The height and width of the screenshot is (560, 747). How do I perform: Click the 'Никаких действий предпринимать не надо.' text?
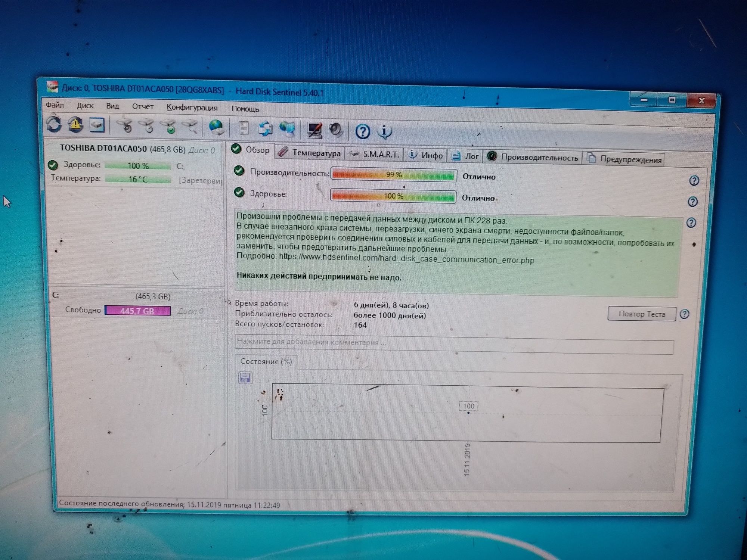tap(319, 277)
